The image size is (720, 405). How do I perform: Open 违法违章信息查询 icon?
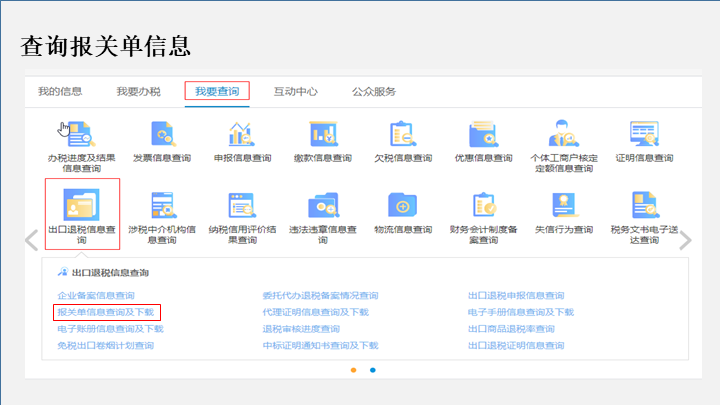click(323, 205)
